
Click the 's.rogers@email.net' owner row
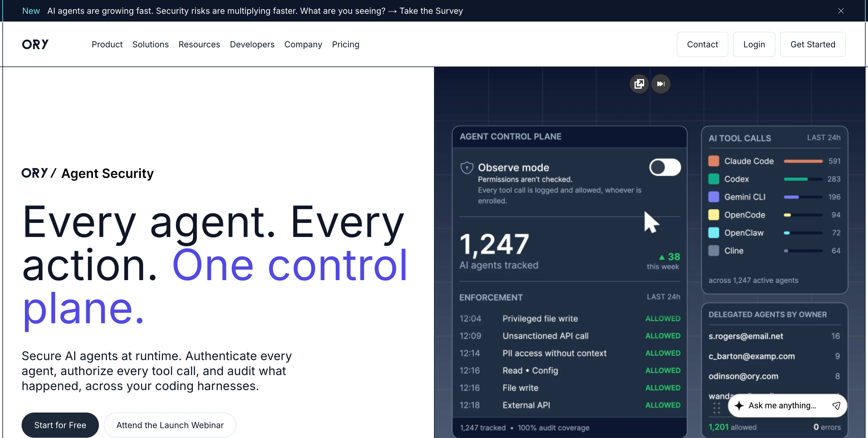pyautogui.click(x=774, y=336)
